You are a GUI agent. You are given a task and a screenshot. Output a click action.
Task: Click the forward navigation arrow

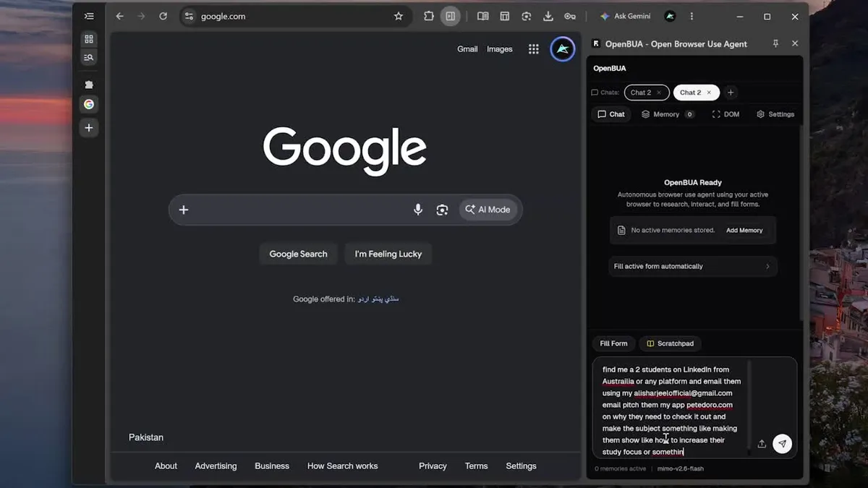click(141, 16)
